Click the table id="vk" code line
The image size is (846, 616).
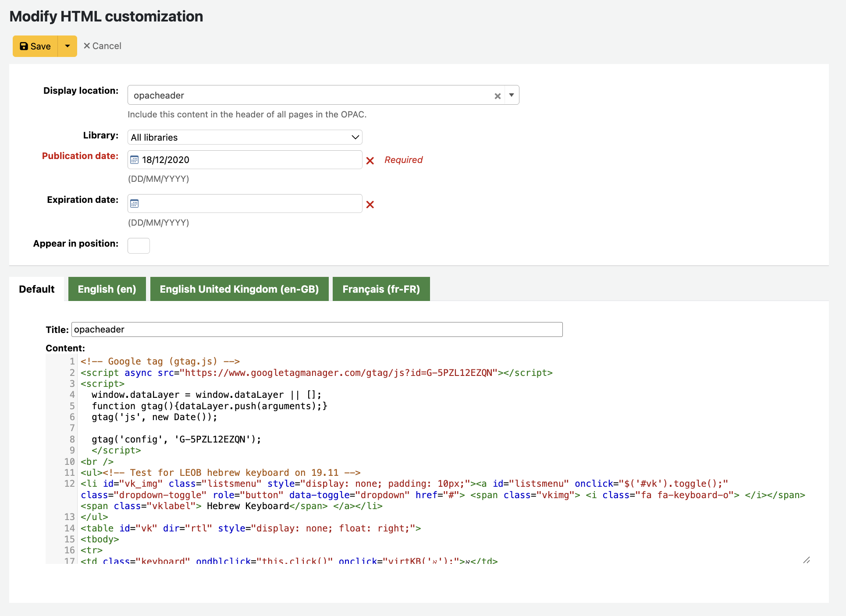coord(251,528)
